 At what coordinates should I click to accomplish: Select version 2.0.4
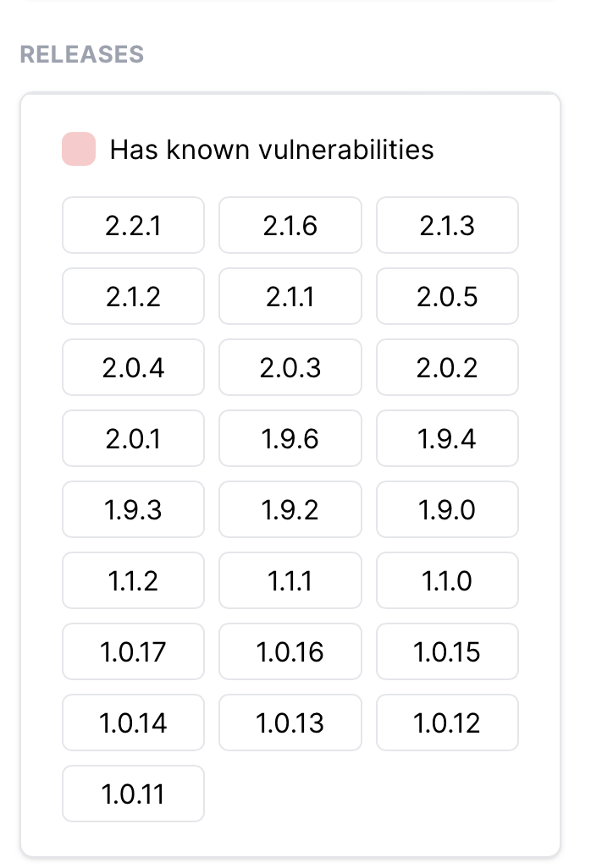pyautogui.click(x=133, y=368)
